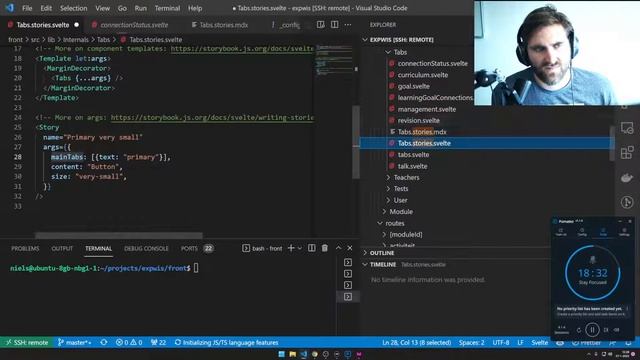This screenshot has width=640, height=360.
Task: Synchronize changes icon in status bar
Action: tap(104, 342)
